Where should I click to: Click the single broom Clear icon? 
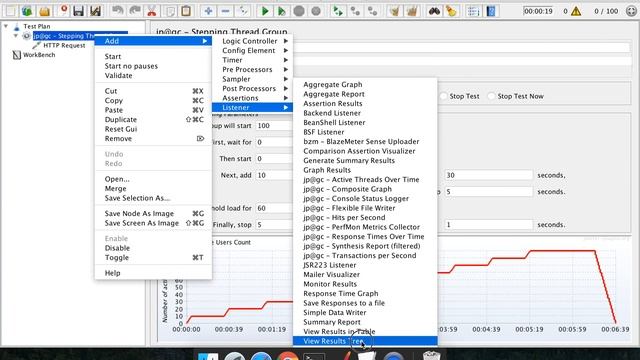pyautogui.click(x=394, y=11)
